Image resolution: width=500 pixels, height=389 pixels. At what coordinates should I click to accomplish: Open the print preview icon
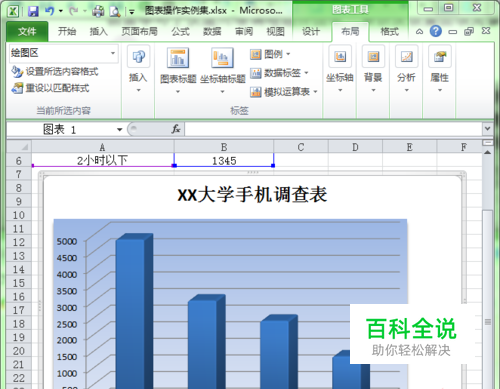click(115, 11)
